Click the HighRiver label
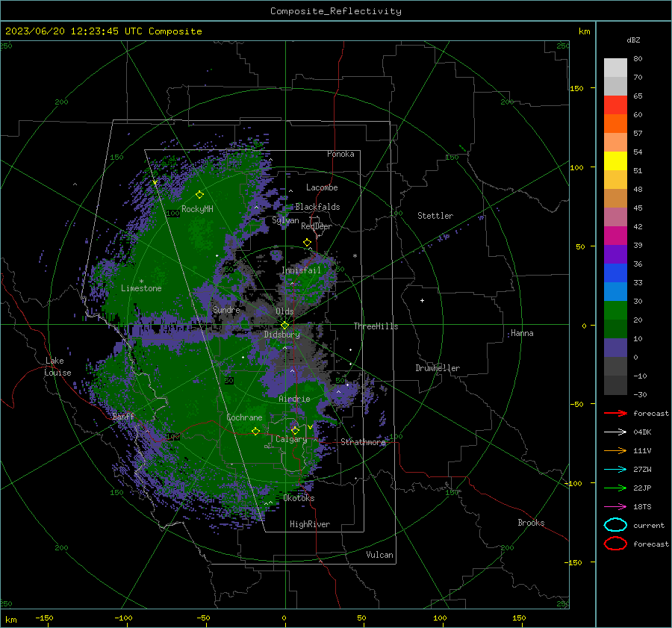The width and height of the screenshot is (672, 628). (x=310, y=524)
